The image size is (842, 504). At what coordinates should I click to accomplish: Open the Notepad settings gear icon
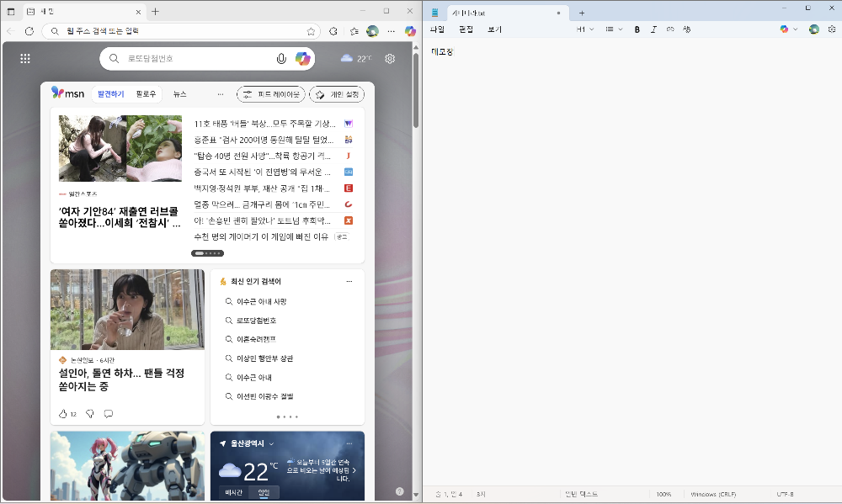click(x=832, y=29)
